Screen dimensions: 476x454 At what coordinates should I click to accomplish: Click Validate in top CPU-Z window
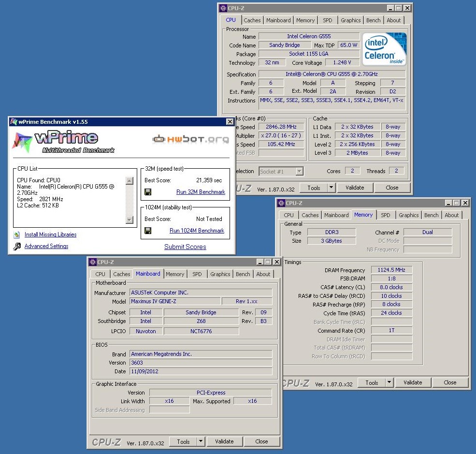pyautogui.click(x=355, y=188)
